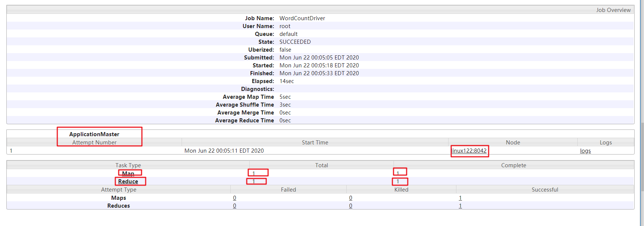Open successful Reduces attempts count
Screen dimensions: 644x226
(x=460, y=205)
